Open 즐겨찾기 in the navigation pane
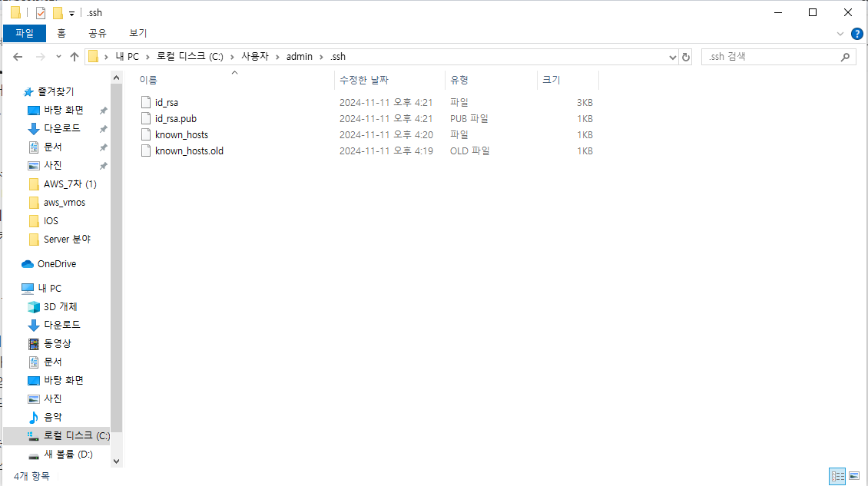The height and width of the screenshot is (486, 868). 55,91
